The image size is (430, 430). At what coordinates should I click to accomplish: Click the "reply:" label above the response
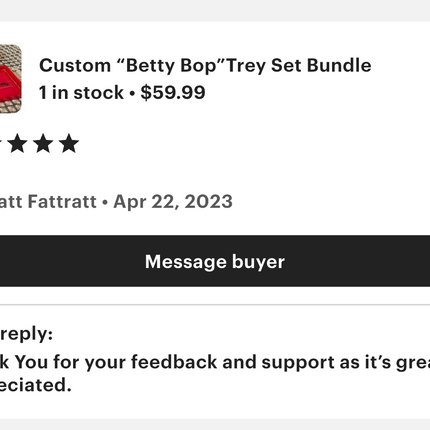click(x=26, y=333)
